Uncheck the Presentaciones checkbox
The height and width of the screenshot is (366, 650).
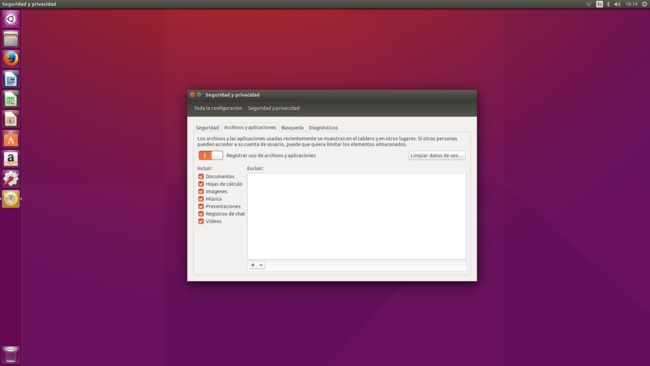pyautogui.click(x=201, y=206)
